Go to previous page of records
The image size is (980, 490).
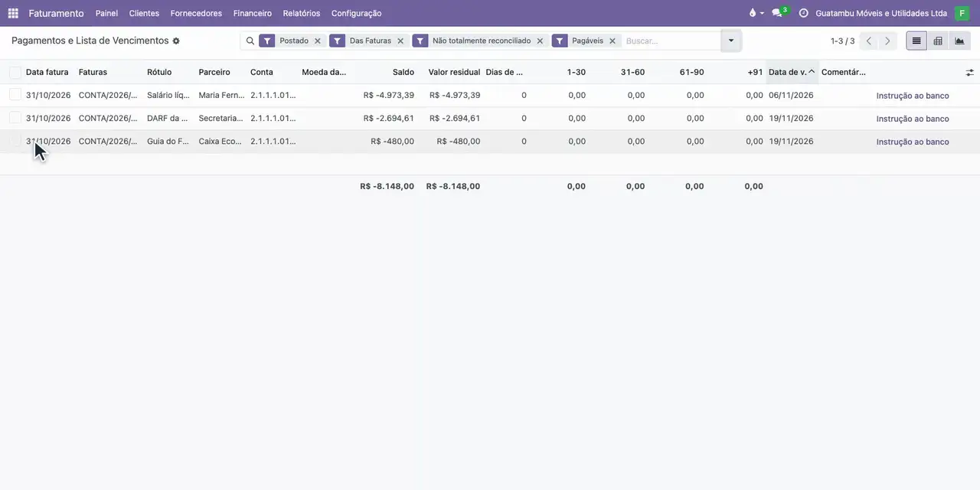click(869, 41)
